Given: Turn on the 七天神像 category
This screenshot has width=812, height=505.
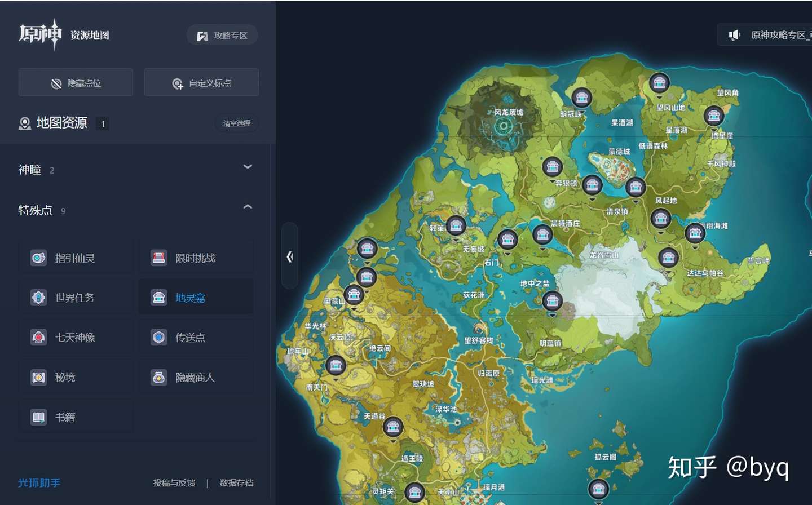Looking at the screenshot, I should click(75, 338).
